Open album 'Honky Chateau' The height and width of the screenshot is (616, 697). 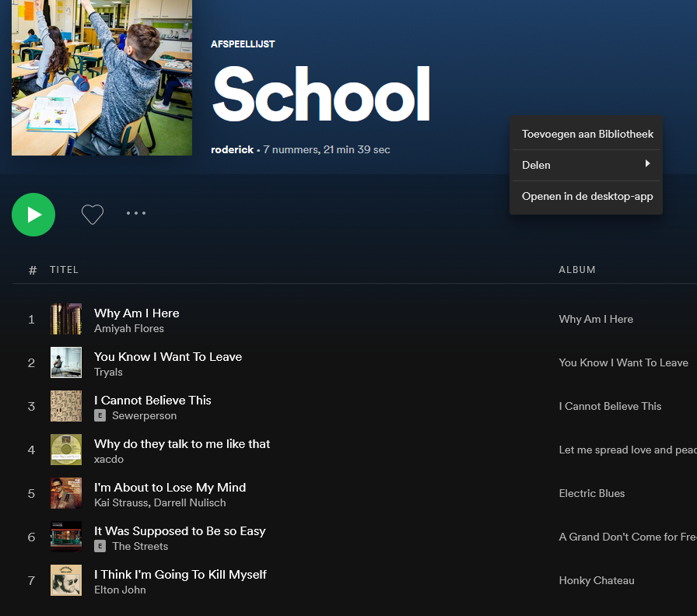point(597,580)
